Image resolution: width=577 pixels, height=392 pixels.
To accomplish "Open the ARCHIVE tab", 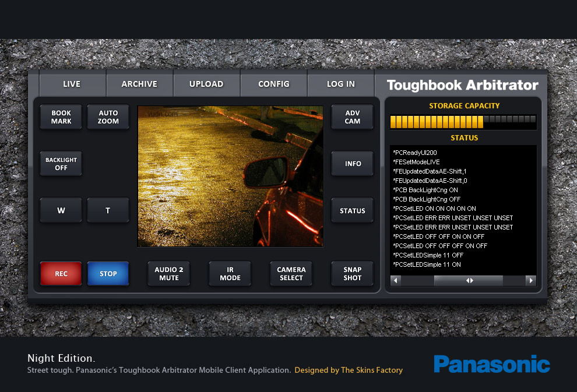I will pyautogui.click(x=139, y=84).
